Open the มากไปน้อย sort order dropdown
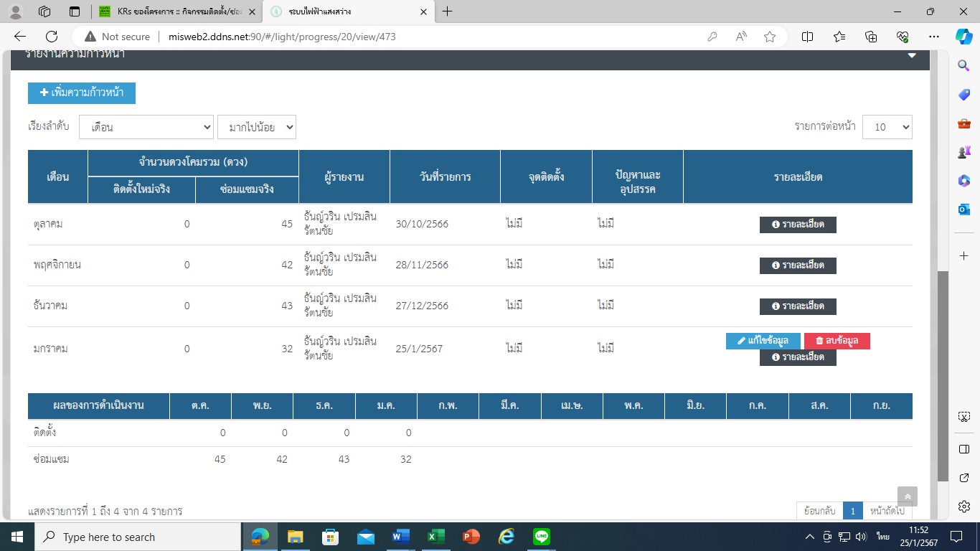Screen dimensions: 980x551 point(256,127)
